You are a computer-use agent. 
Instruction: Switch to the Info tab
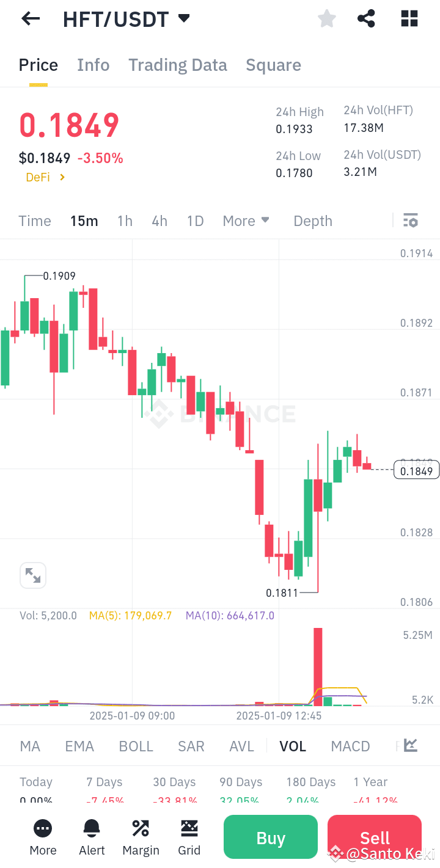point(93,65)
